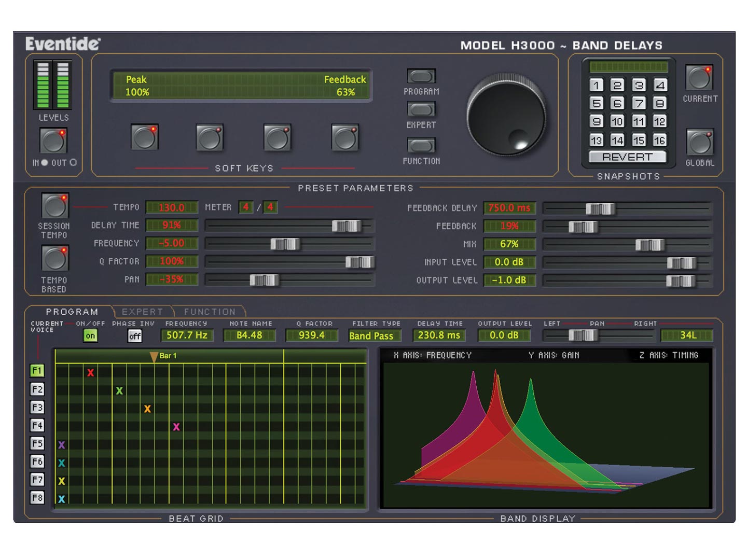Image resolution: width=747 pixels, height=560 pixels.
Task: Click the third soft key button
Action: point(278,137)
